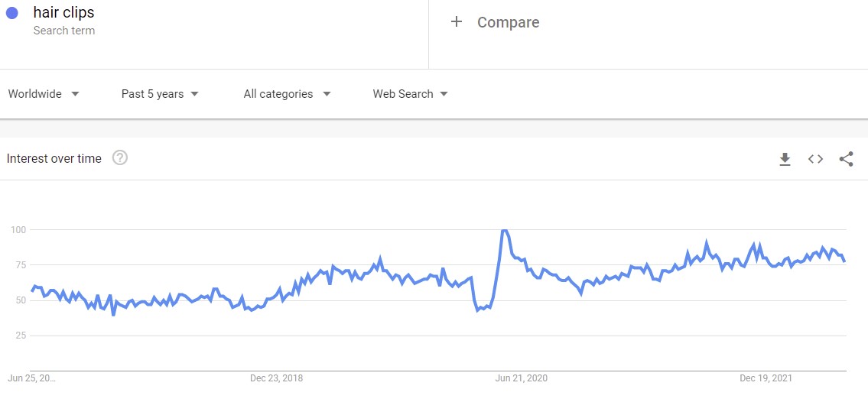Open the All categories dropdown
The height and width of the screenshot is (402, 868).
click(x=287, y=94)
